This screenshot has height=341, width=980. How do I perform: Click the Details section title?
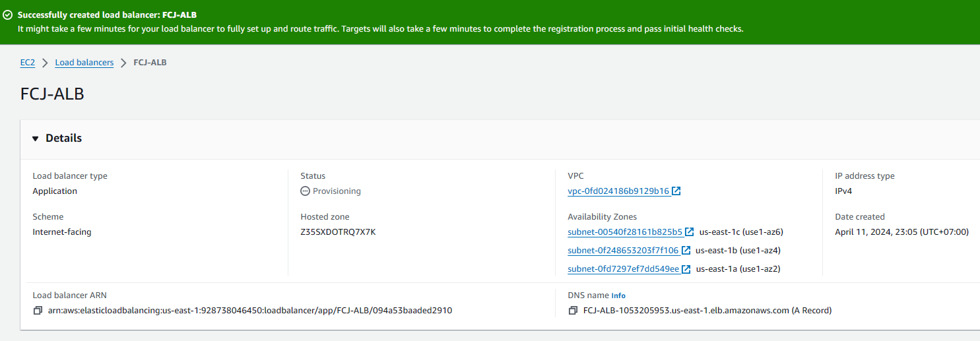[63, 139]
